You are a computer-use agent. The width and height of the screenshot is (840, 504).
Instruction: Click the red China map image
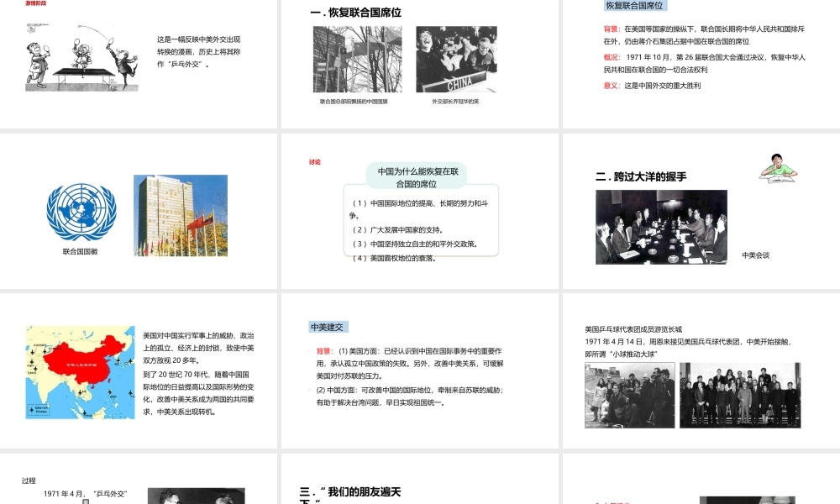tap(81, 372)
